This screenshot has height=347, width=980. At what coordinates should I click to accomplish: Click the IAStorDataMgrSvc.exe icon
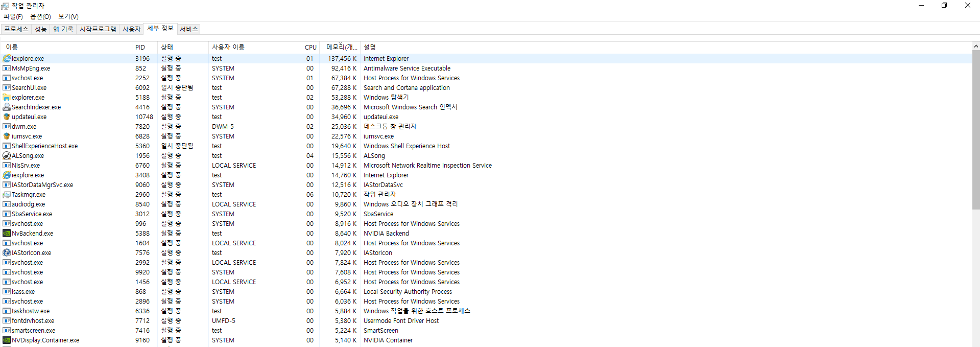7,185
